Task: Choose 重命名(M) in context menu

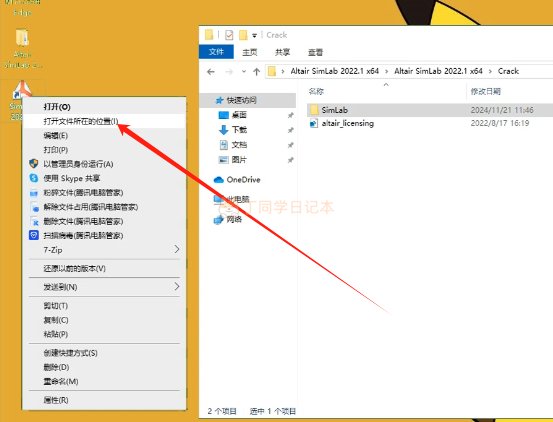Action: (x=104, y=381)
